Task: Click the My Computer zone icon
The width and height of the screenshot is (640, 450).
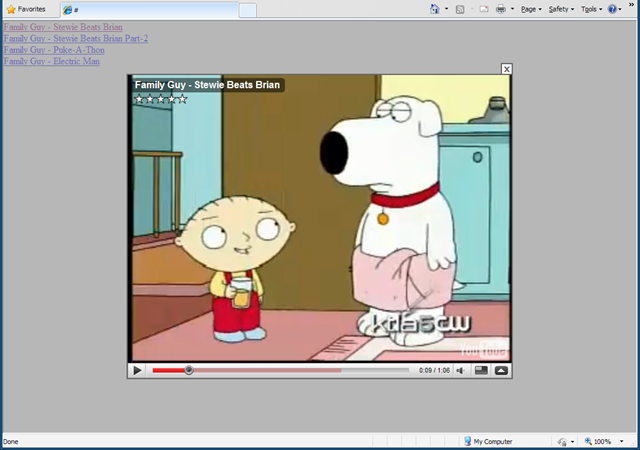Action: point(468,441)
